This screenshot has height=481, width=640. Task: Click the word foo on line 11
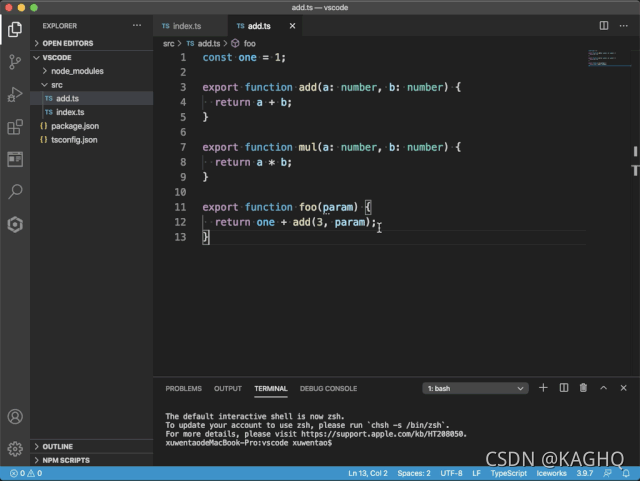pos(308,207)
